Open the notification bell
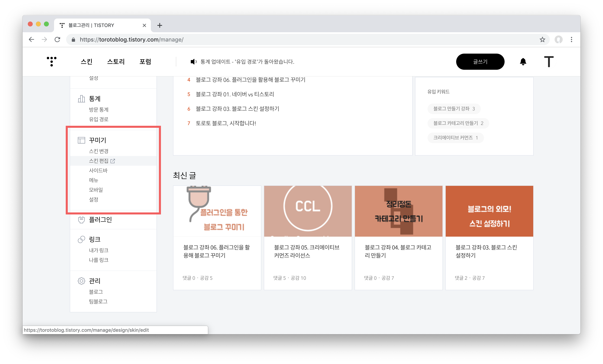Image resolution: width=603 pixels, height=364 pixels. (x=523, y=62)
